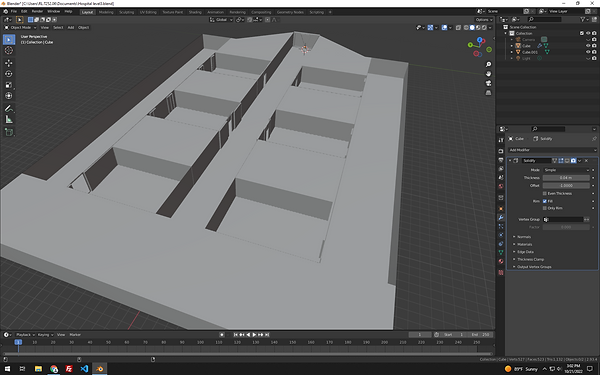Open the Keying popover in timeline
The height and width of the screenshot is (375, 600).
click(45, 335)
